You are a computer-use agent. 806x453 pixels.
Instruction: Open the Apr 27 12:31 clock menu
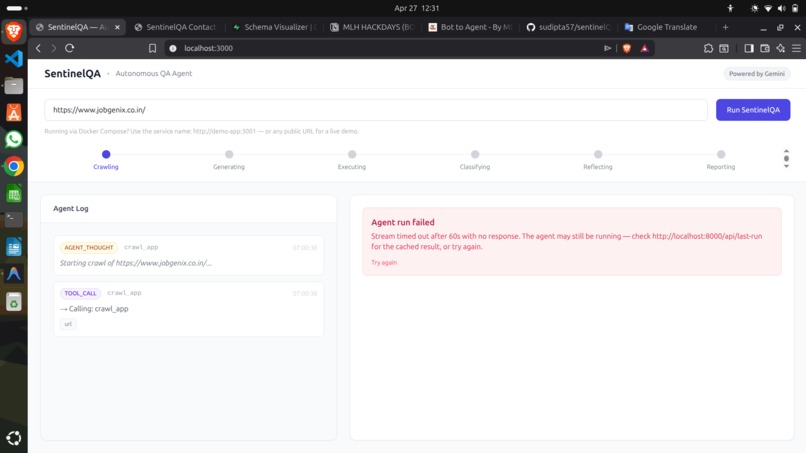click(416, 8)
